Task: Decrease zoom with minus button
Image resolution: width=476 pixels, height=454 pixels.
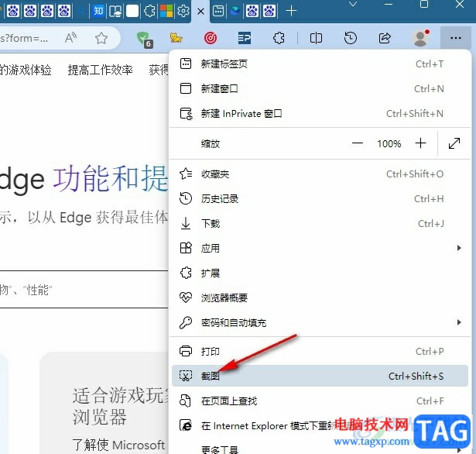Action: click(x=358, y=143)
